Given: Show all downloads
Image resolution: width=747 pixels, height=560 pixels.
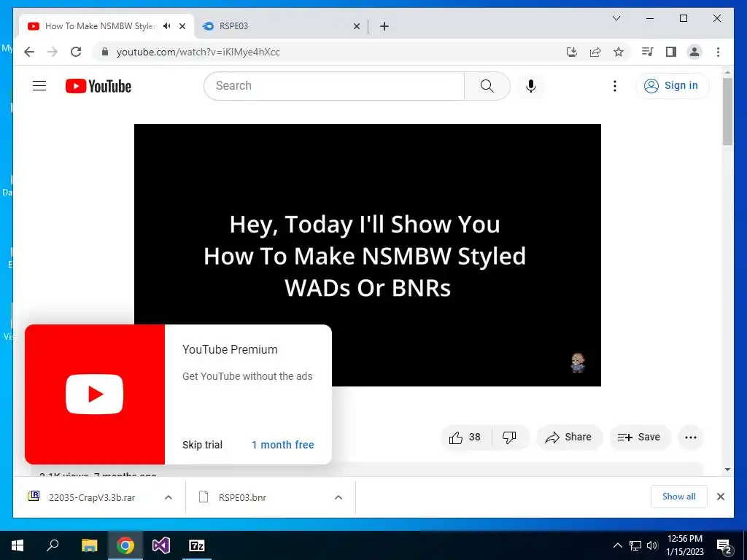Looking at the screenshot, I should [679, 497].
